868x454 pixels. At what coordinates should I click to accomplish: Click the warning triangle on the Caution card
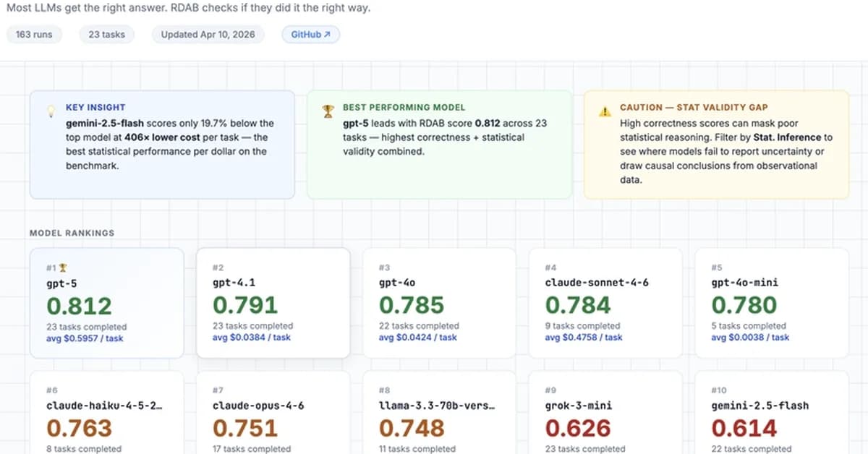tap(605, 111)
